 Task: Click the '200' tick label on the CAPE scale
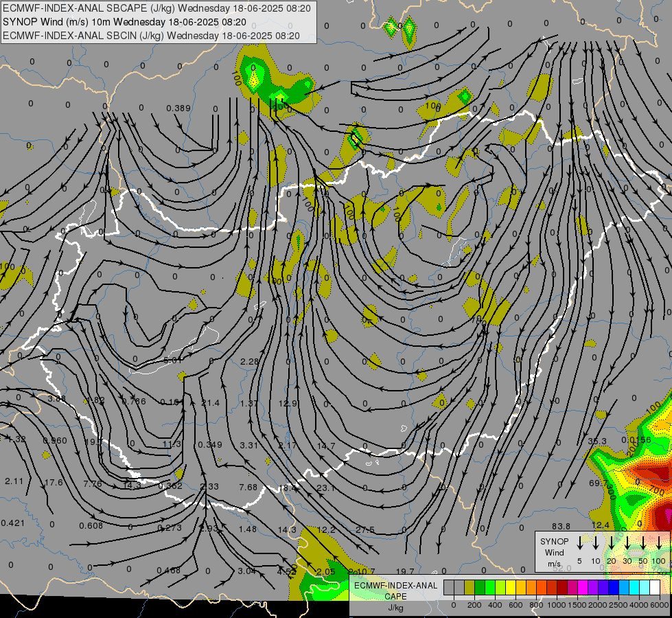pyautogui.click(x=474, y=605)
